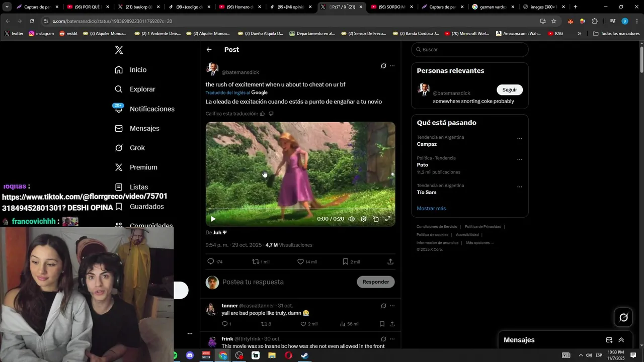The image size is (644, 362).
Task: Play the Rapunzel video
Action: pyautogui.click(x=213, y=219)
